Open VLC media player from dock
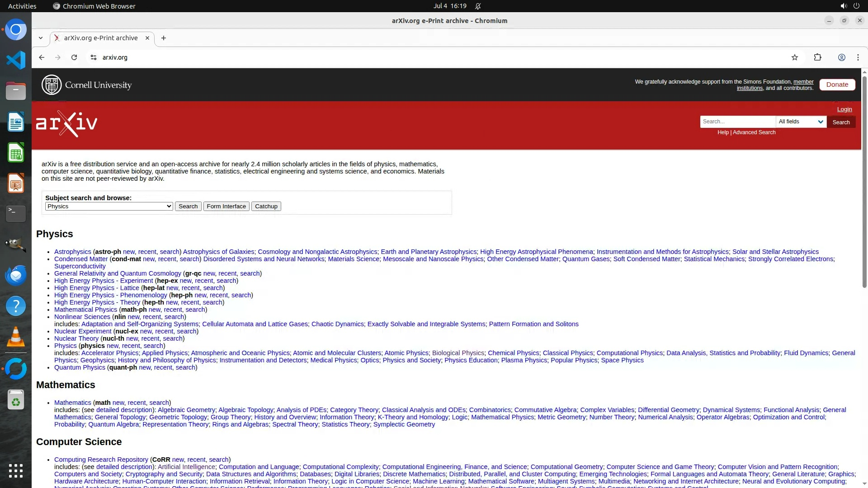Screen dimensions: 868x488 [x=16, y=337]
